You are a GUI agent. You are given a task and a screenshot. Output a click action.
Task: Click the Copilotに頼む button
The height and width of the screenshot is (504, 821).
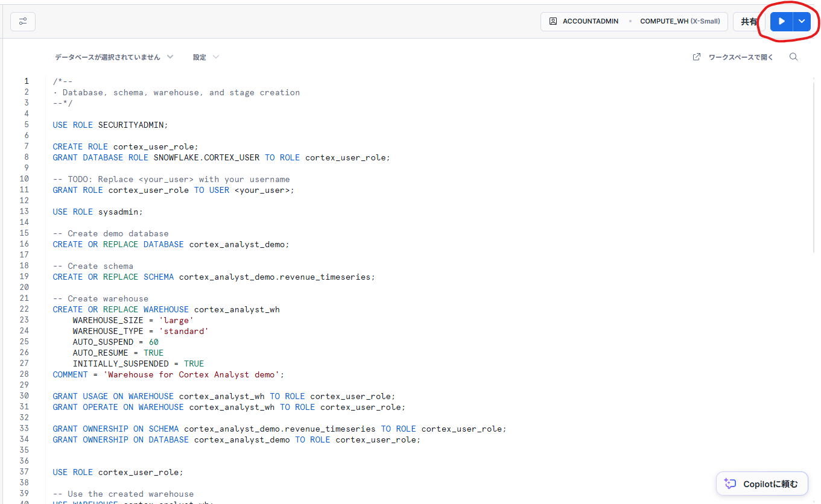[762, 484]
